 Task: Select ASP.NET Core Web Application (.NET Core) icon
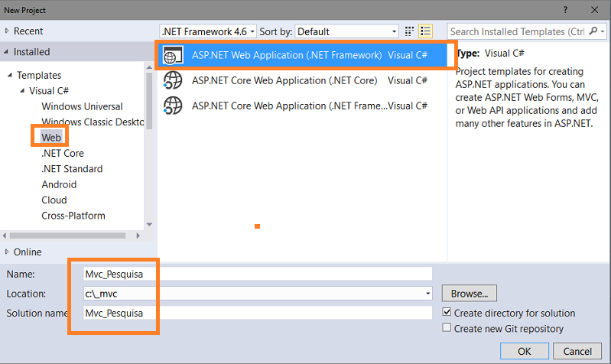point(173,80)
